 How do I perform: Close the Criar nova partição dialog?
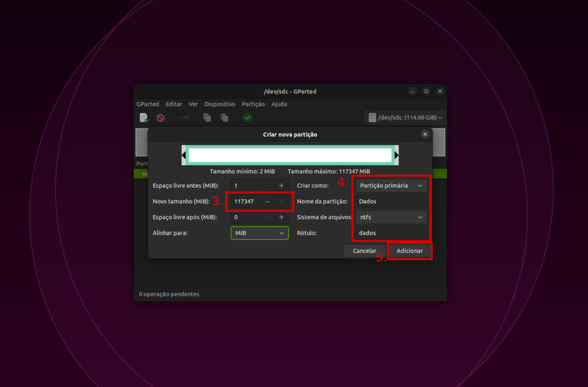click(x=425, y=134)
